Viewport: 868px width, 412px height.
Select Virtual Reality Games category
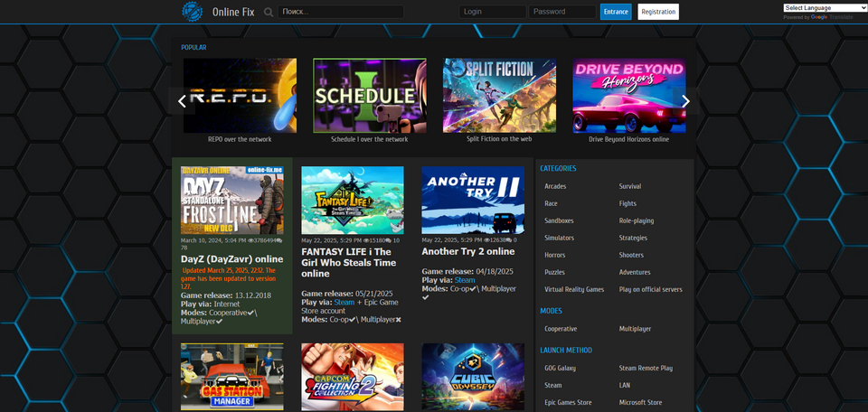tap(574, 289)
